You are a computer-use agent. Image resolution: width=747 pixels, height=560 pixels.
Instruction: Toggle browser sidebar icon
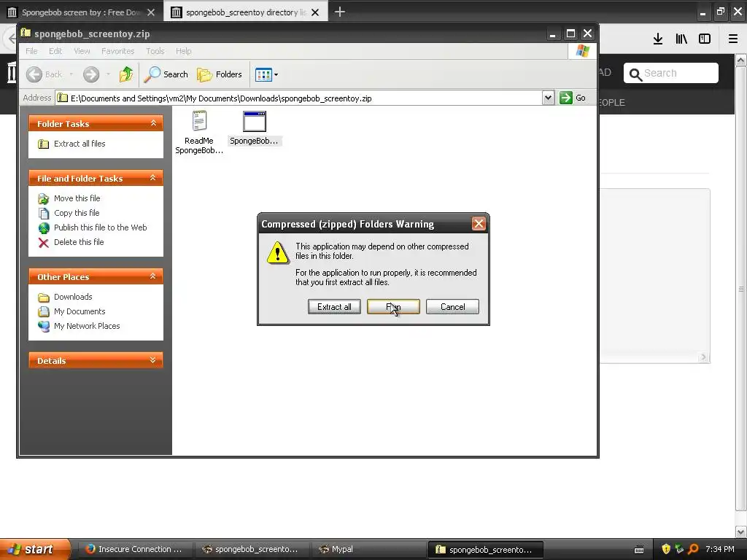pos(705,39)
